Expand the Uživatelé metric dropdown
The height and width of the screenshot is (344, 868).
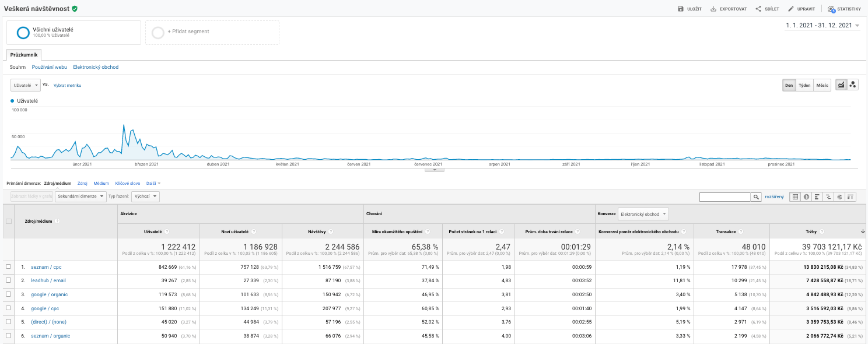coord(26,85)
